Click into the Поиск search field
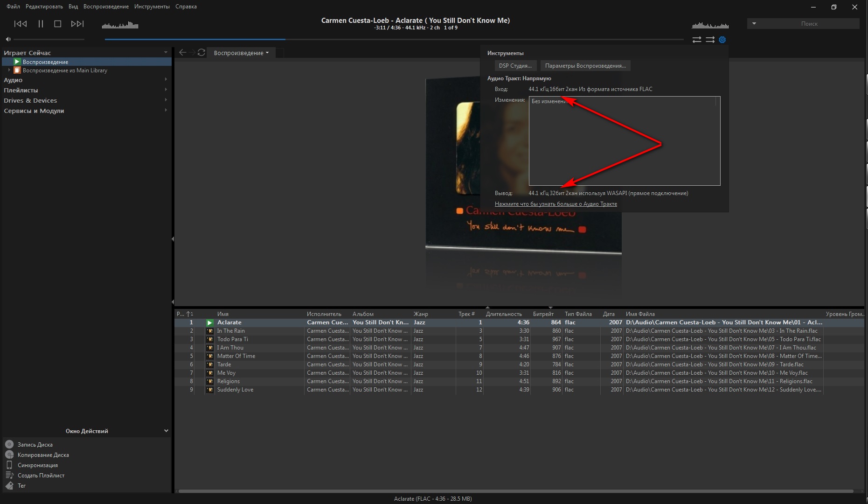The image size is (868, 504). pyautogui.click(x=809, y=23)
